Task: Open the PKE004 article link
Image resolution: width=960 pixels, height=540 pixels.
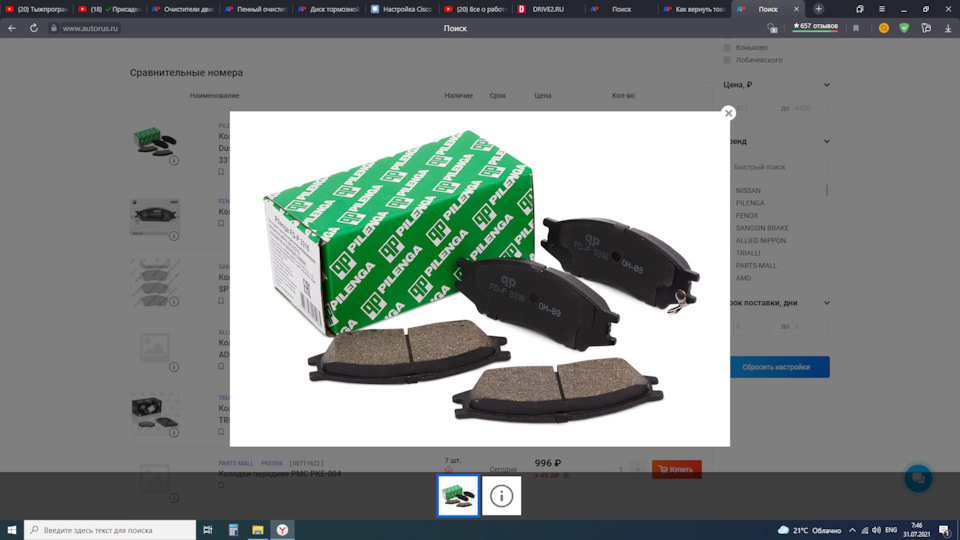Action: click(x=272, y=463)
